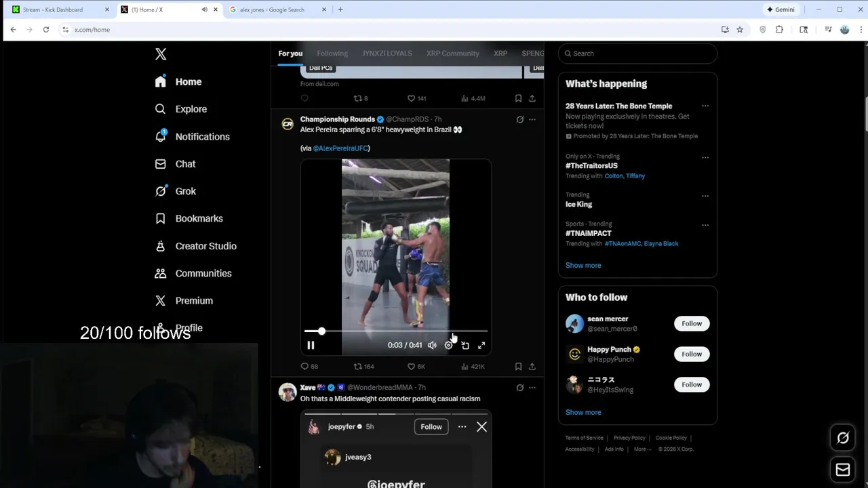The image size is (868, 488).
Task: Click the X logo in the sidebar
Action: point(161,54)
